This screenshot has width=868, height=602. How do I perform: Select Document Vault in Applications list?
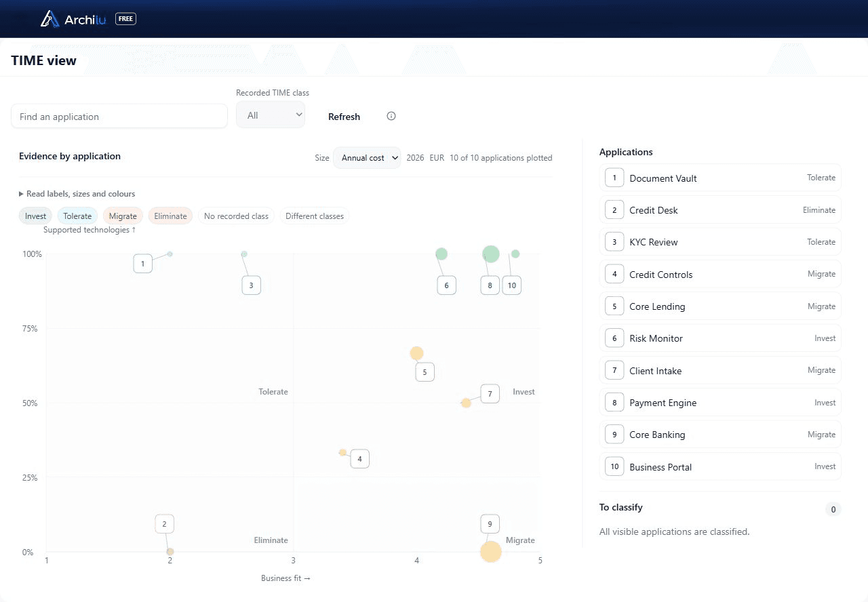(x=720, y=178)
